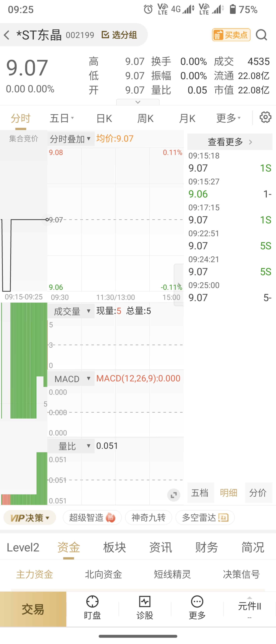
Task: Switch to the 月K chart tab
Action: (x=187, y=118)
